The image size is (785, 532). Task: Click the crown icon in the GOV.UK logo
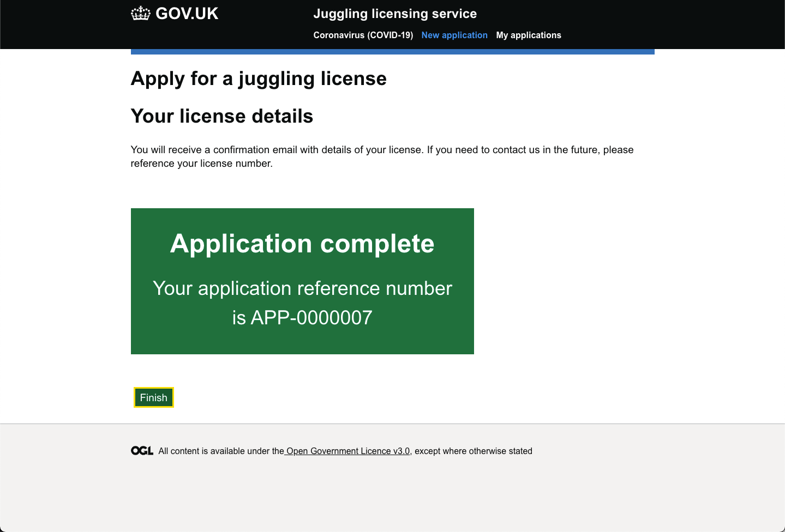point(140,14)
